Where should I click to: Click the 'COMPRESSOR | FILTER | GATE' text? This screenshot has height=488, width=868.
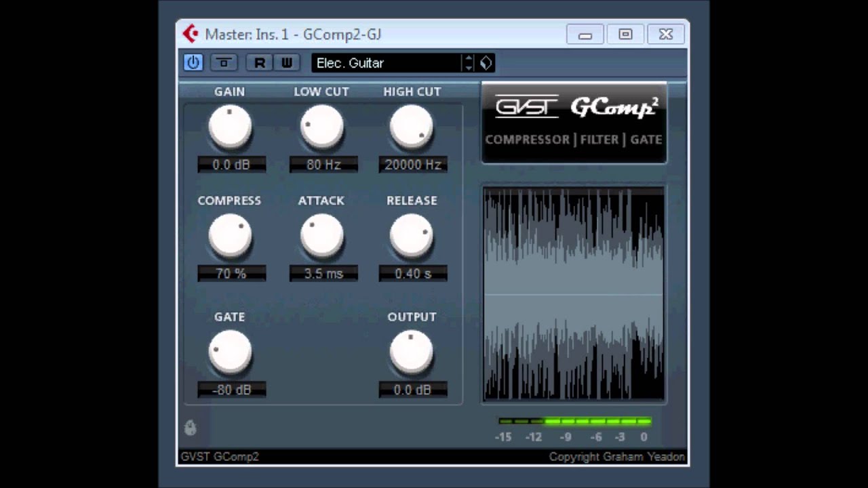[574, 140]
